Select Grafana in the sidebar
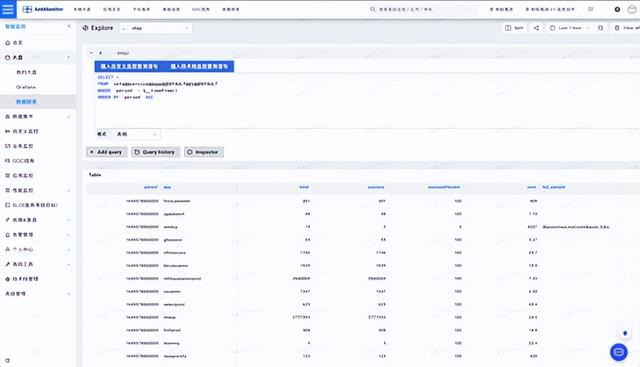The image size is (640, 367). pyautogui.click(x=26, y=87)
